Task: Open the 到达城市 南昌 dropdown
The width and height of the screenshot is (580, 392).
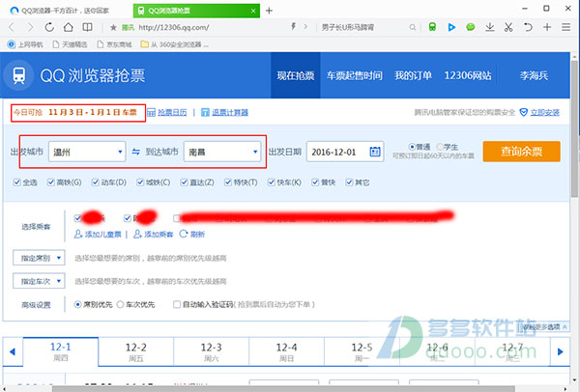Action: [222, 152]
